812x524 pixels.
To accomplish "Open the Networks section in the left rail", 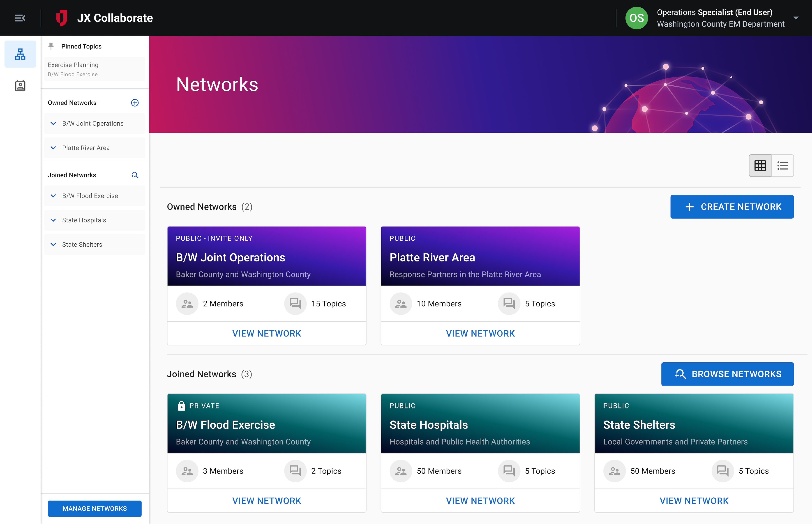I will click(20, 54).
